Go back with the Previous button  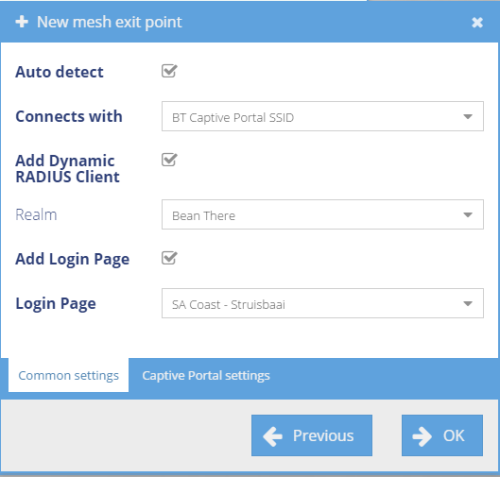[312, 435]
